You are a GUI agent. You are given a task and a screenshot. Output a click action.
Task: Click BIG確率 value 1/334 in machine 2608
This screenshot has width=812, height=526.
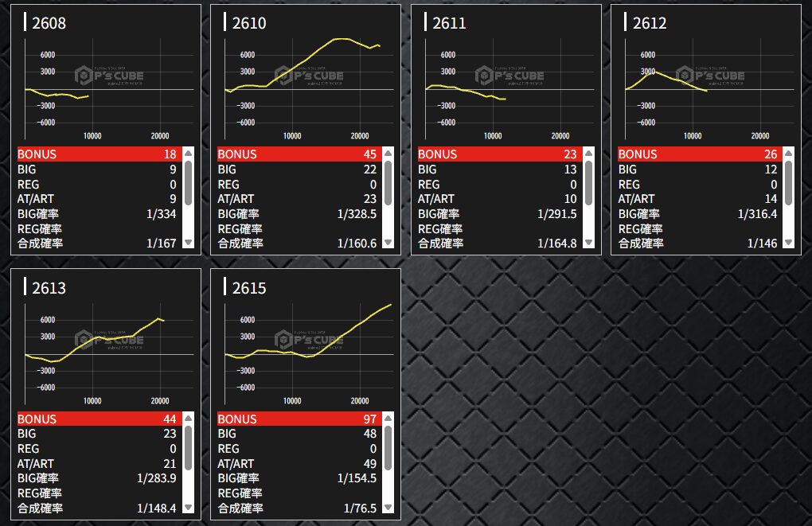(161, 214)
